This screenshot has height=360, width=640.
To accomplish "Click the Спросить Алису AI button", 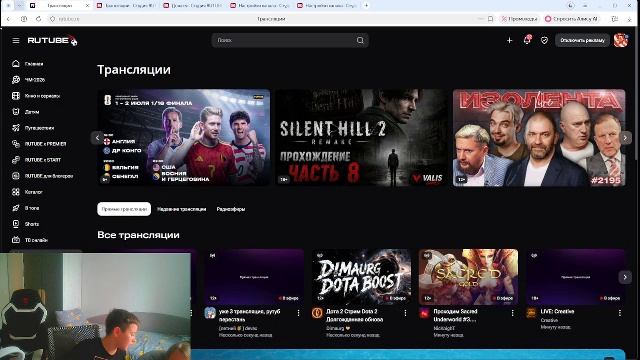I will tap(571, 19).
